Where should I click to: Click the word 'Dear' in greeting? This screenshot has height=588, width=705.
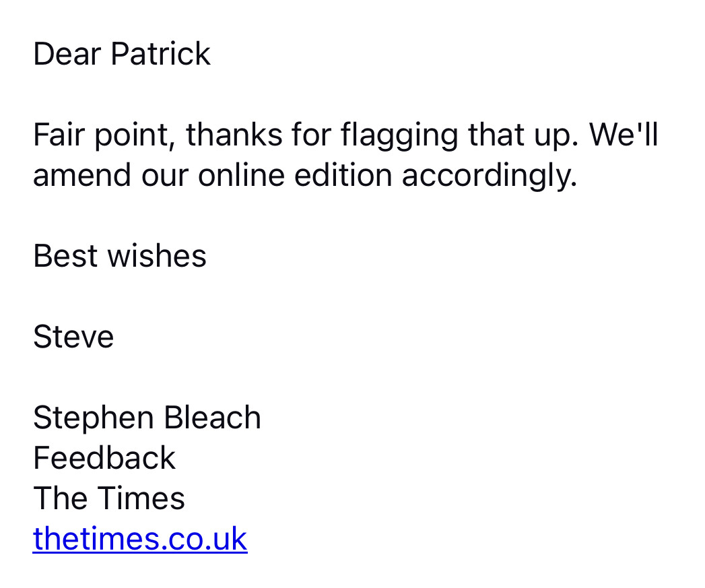tap(67, 54)
